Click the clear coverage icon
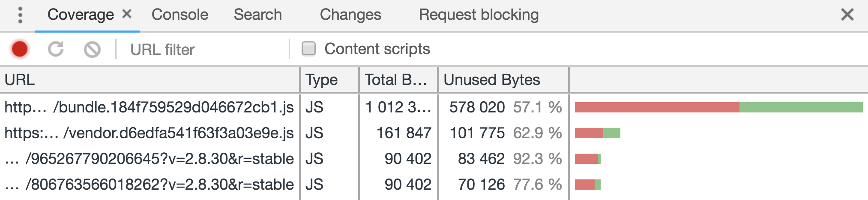Viewport: 868px width, 200px height. click(x=92, y=49)
